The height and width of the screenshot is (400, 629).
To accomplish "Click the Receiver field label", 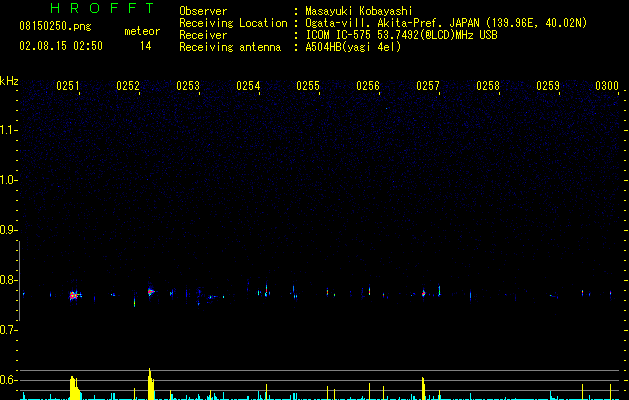I will [x=203, y=35].
